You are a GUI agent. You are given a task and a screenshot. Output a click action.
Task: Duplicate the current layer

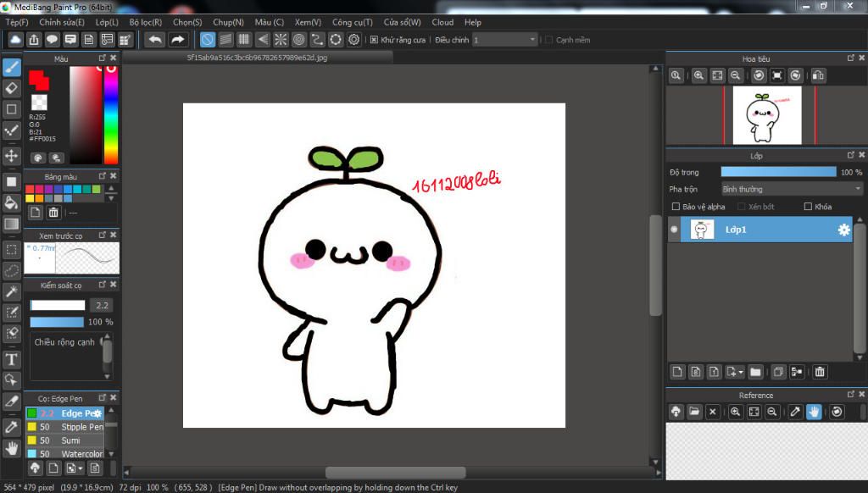(x=778, y=372)
